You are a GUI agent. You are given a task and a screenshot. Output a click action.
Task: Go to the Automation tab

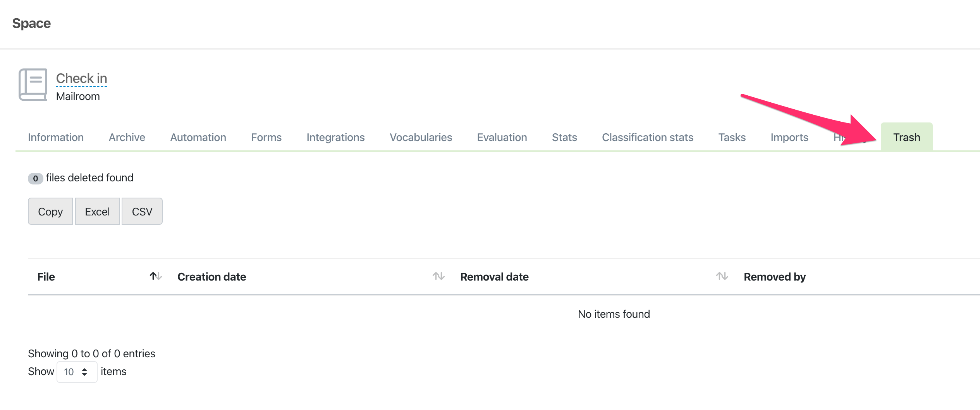pos(198,137)
